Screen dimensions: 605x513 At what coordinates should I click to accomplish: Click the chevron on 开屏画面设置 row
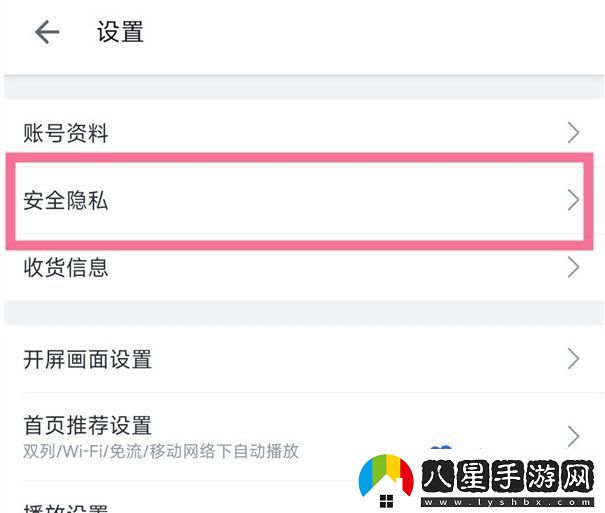click(573, 359)
